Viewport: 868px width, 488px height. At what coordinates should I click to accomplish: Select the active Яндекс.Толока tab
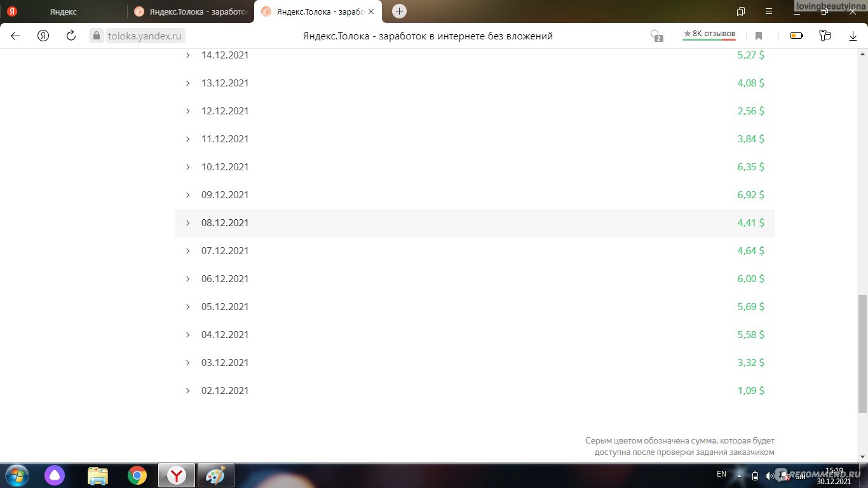point(318,11)
